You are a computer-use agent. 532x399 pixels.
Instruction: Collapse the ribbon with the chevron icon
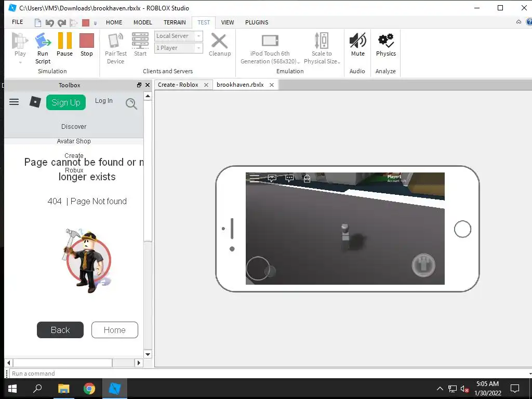pos(518,22)
